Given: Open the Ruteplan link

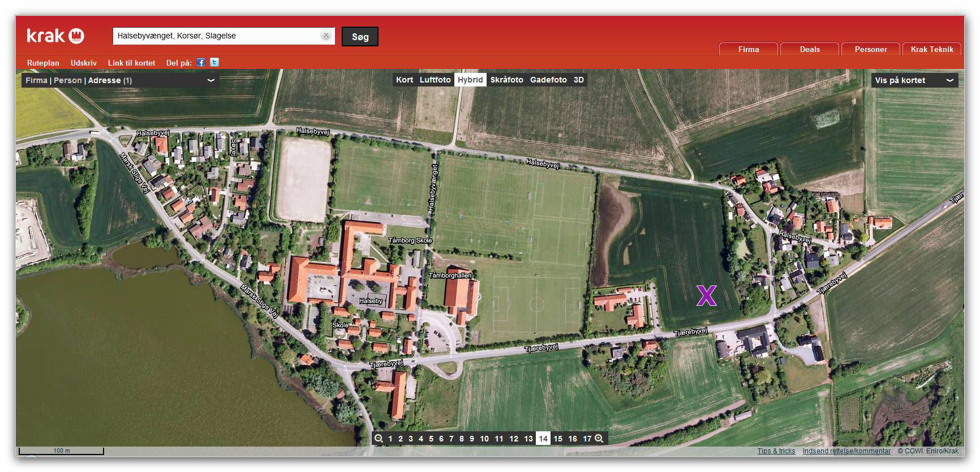Looking at the screenshot, I should point(43,63).
